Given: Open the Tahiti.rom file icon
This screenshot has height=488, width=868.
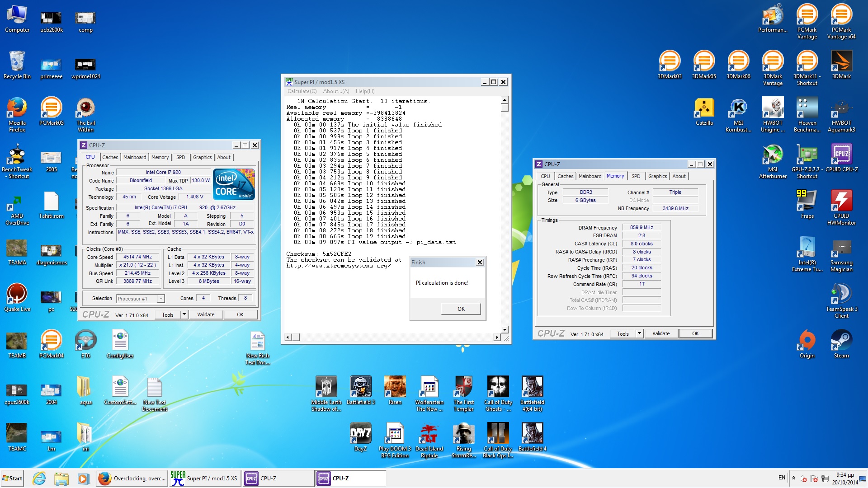Looking at the screenshot, I should (52, 204).
